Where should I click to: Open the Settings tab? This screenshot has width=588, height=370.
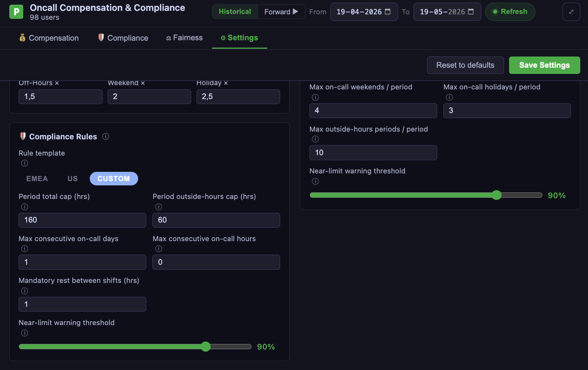click(x=239, y=38)
